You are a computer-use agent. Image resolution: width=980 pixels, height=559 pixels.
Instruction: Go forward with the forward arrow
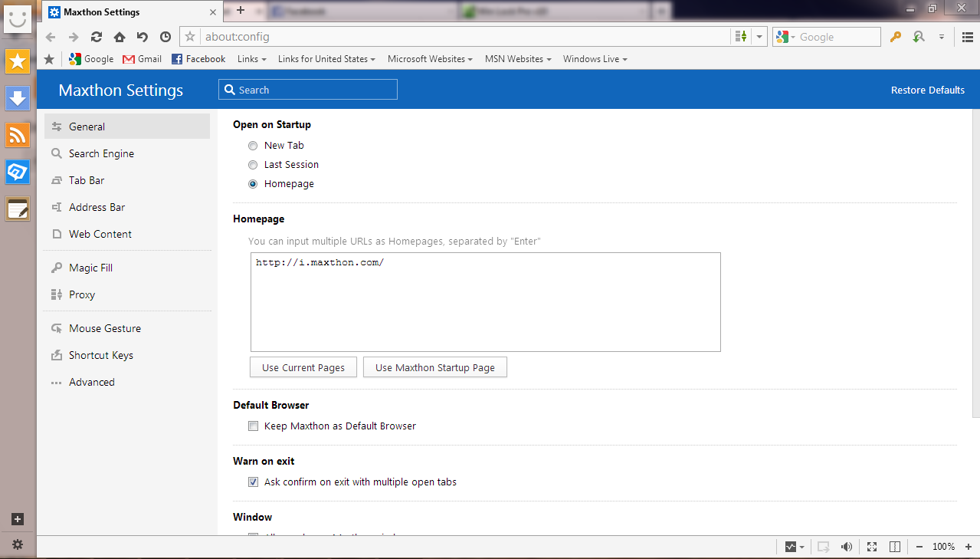click(74, 37)
